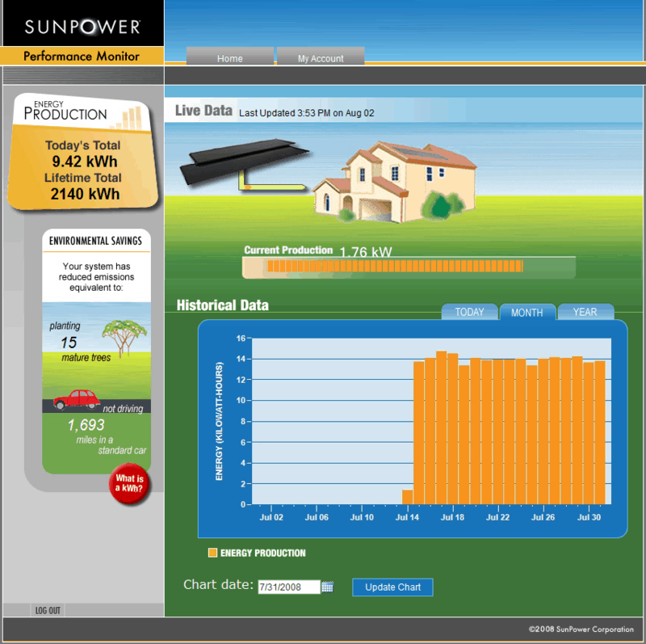The height and width of the screenshot is (644, 646).
Task: Click the tree illustration in Environmental Savings
Action: click(x=124, y=338)
